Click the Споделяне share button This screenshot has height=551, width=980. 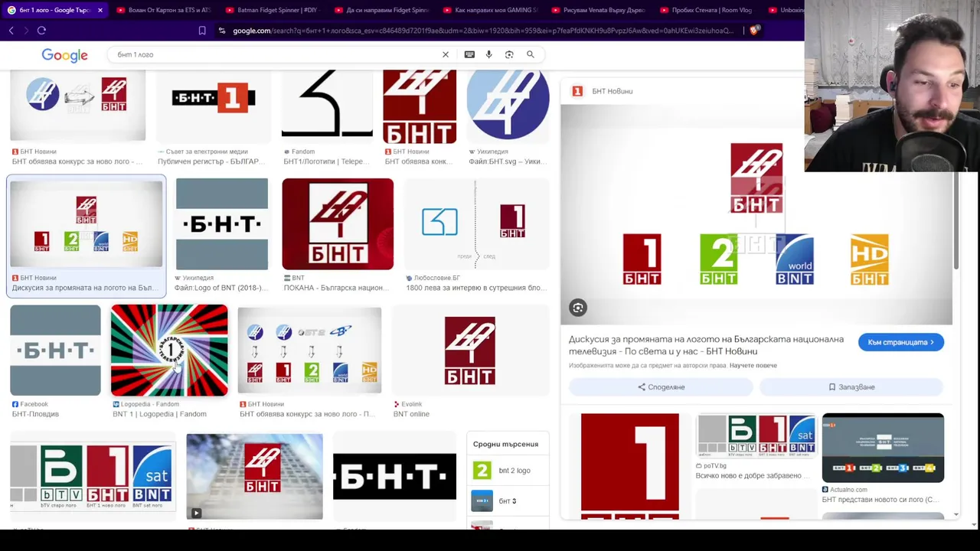(x=661, y=387)
